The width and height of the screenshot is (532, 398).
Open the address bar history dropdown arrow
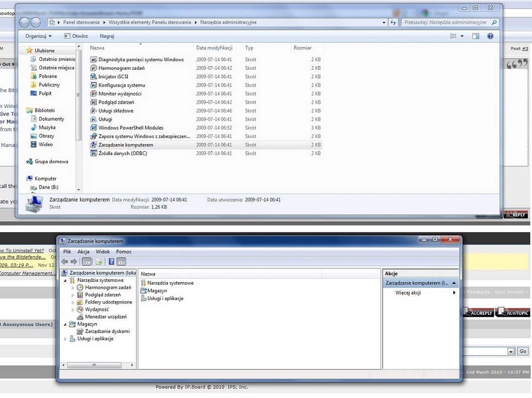click(384, 23)
